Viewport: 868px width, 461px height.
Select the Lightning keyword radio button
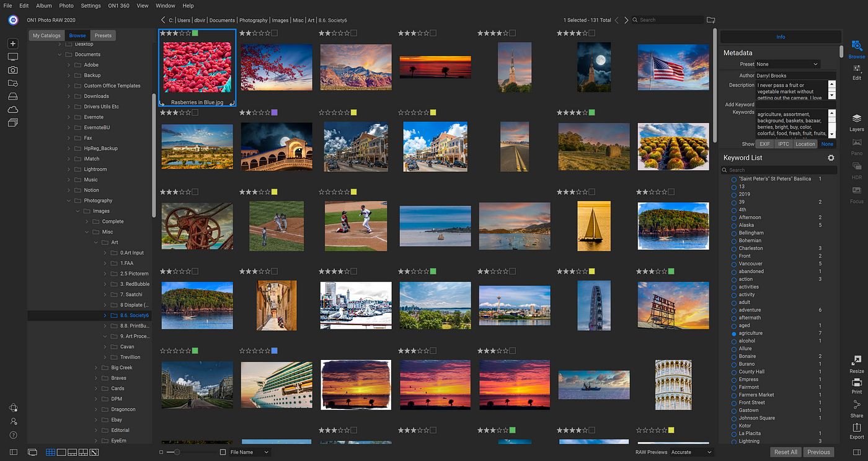[x=734, y=441]
